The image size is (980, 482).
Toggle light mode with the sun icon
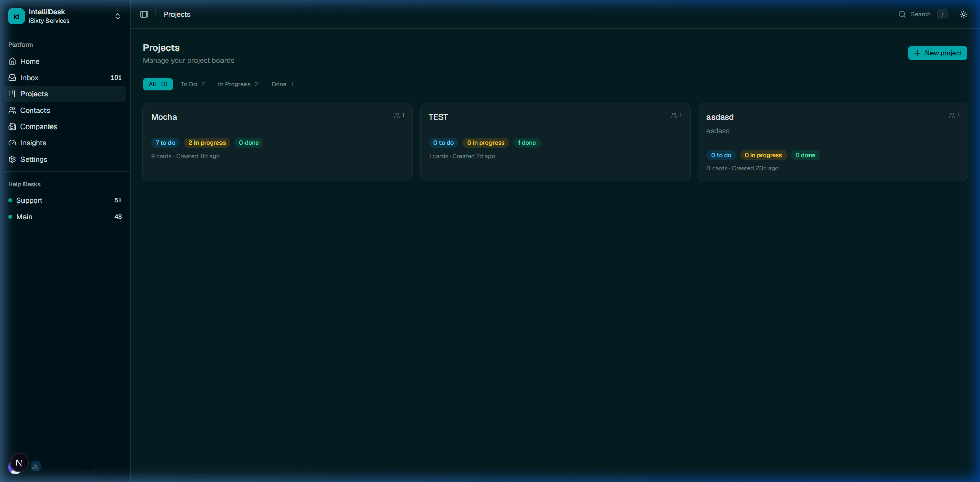click(964, 14)
